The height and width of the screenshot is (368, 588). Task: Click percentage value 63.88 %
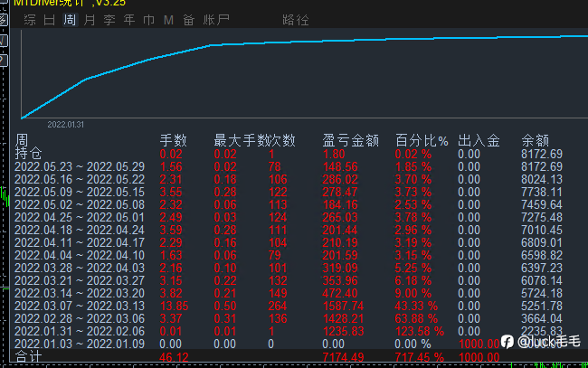416,319
